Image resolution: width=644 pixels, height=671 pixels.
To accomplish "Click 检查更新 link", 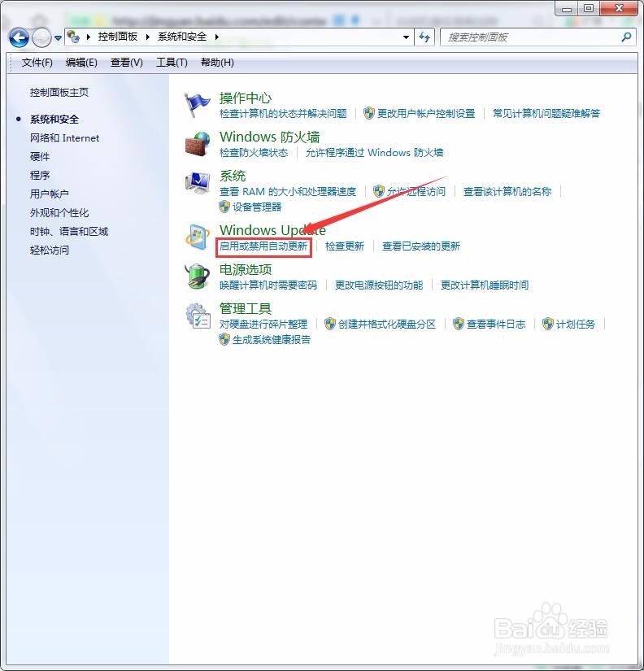I will point(345,246).
